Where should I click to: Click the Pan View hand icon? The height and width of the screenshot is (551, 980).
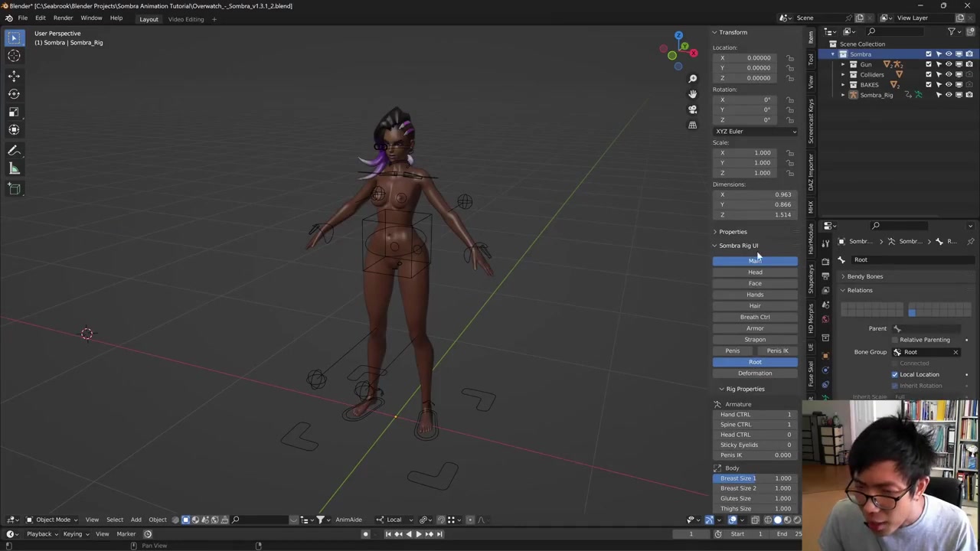coord(692,94)
